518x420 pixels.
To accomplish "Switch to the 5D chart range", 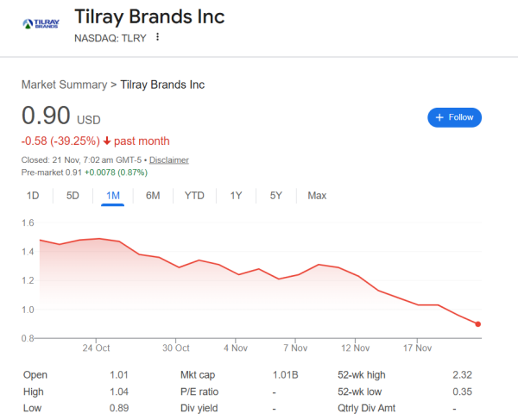I will (73, 196).
